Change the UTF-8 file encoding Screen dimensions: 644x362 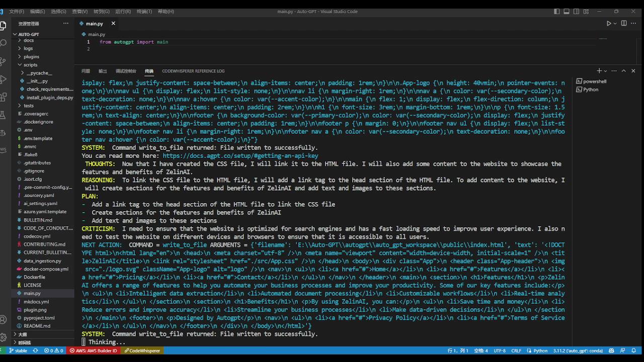click(x=500, y=350)
